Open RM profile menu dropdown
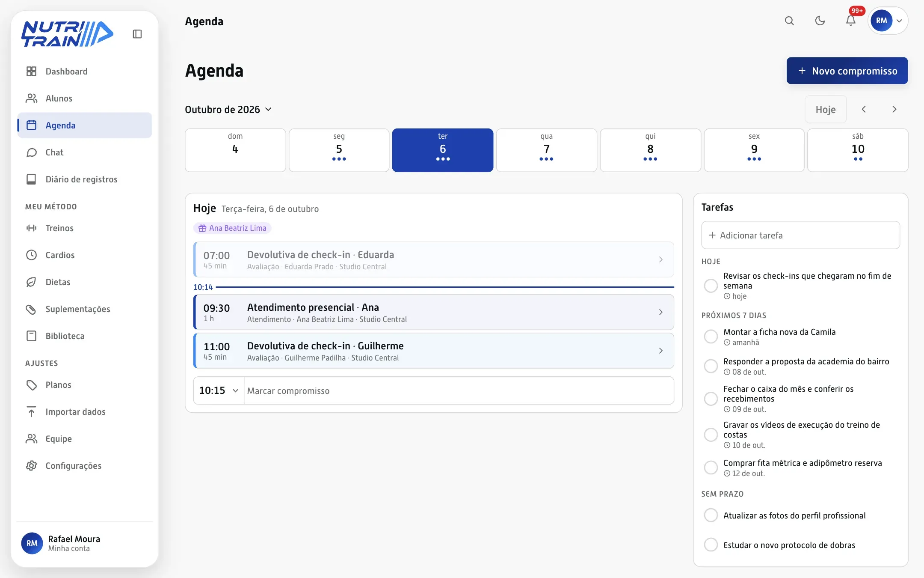 (888, 21)
